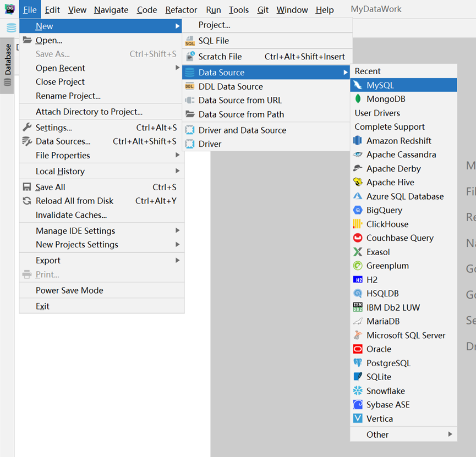This screenshot has height=457, width=476.
Task: Click the Greenplum icon
Action: (x=358, y=266)
